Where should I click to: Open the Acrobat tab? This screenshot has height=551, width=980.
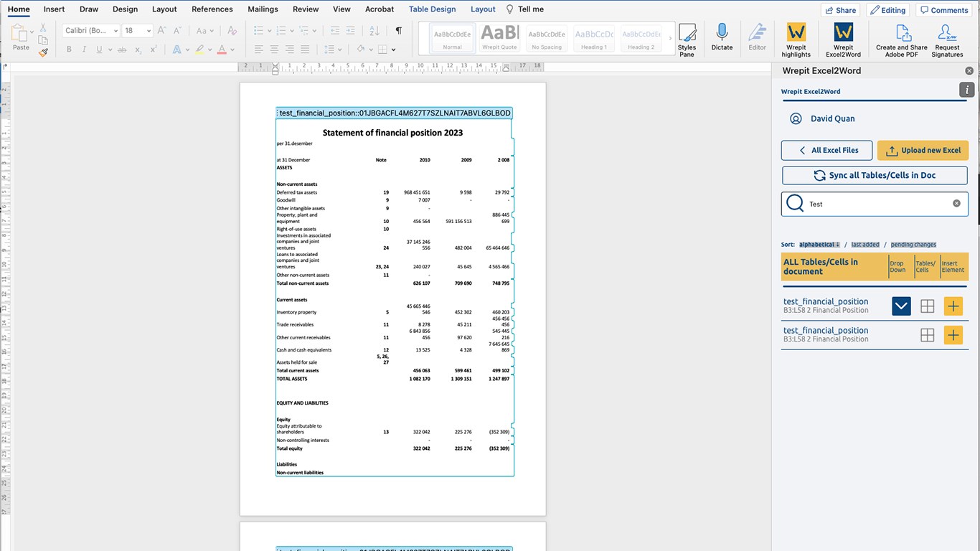point(380,9)
